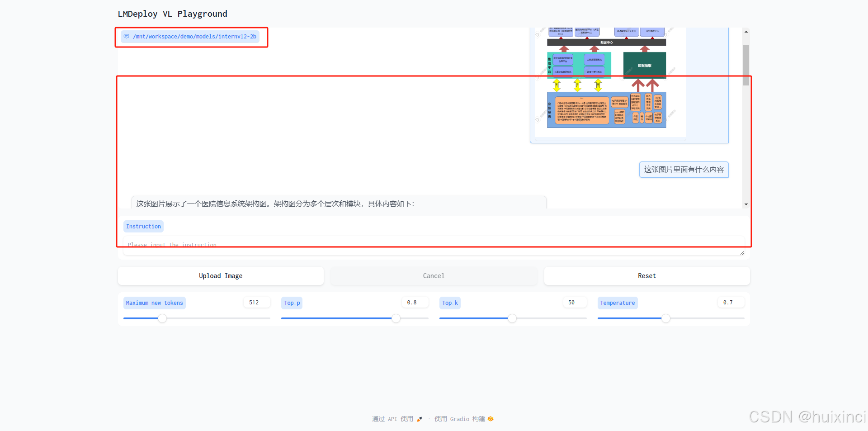868x431 pixels.
Task: Click the chatbot scrollbar down arrow
Action: point(746,204)
